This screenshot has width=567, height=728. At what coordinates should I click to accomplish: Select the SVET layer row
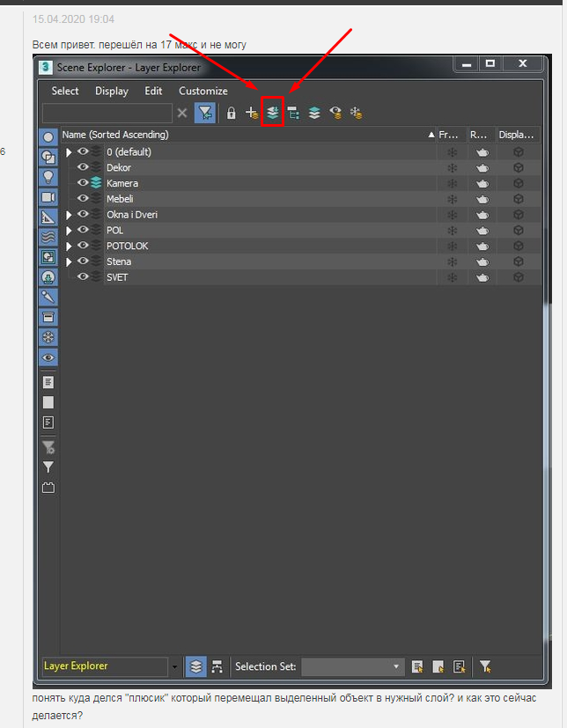(x=301, y=277)
